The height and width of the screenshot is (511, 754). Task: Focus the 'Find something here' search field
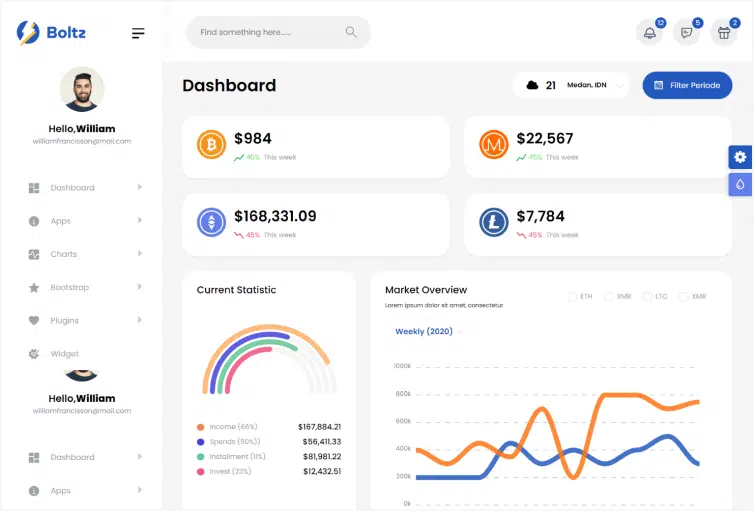click(x=278, y=32)
